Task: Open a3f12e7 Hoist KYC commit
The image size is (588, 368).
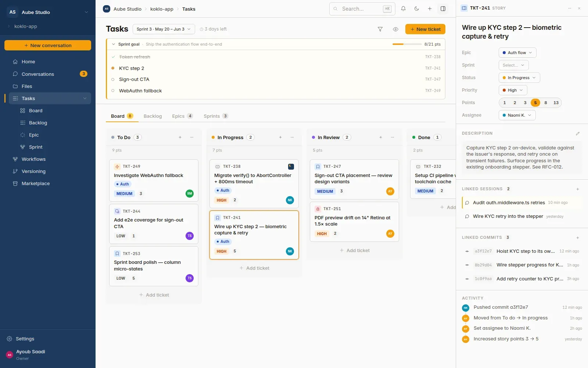Action: (x=522, y=251)
